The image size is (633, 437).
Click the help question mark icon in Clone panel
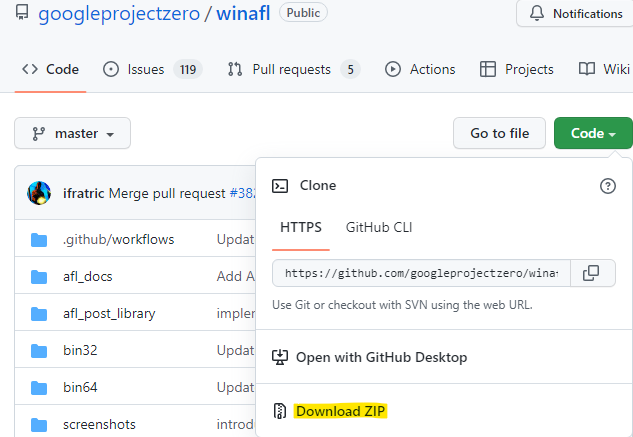click(608, 186)
